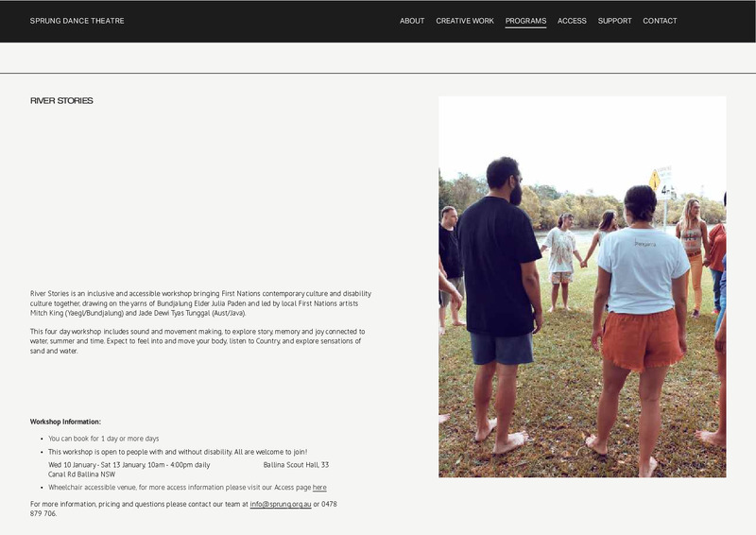Screen dimensions: 756x535
Task: Click the SPRUNG DANCE THEATRE site title
Action: click(77, 21)
